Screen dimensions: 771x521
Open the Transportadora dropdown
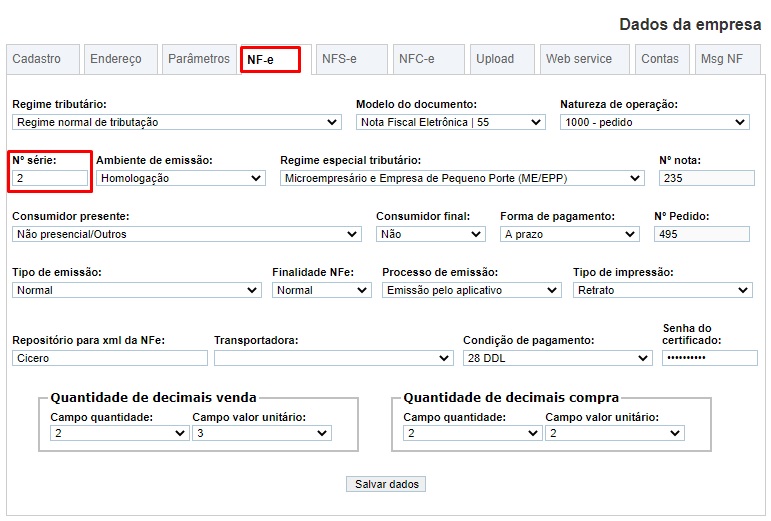(334, 358)
